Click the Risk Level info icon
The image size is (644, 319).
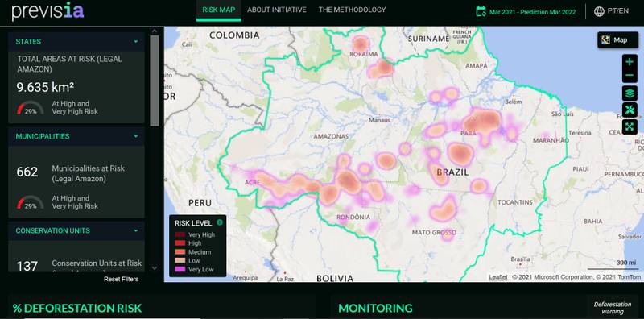click(220, 222)
